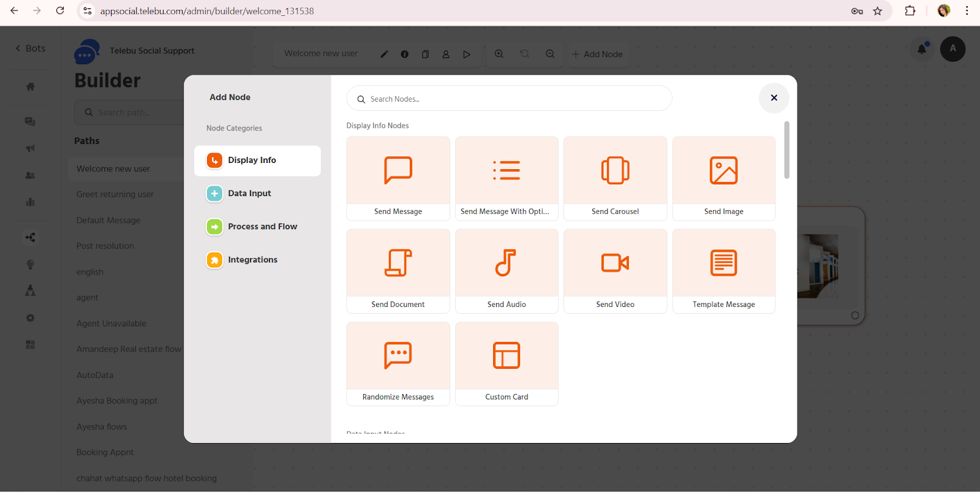980x492 pixels.
Task: Choose the Send Video node
Action: 615,271
